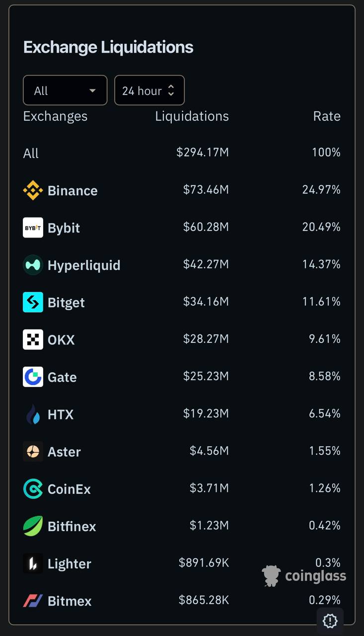Click the Binance exchange logo icon
The width and height of the screenshot is (364, 636).
pos(33,190)
